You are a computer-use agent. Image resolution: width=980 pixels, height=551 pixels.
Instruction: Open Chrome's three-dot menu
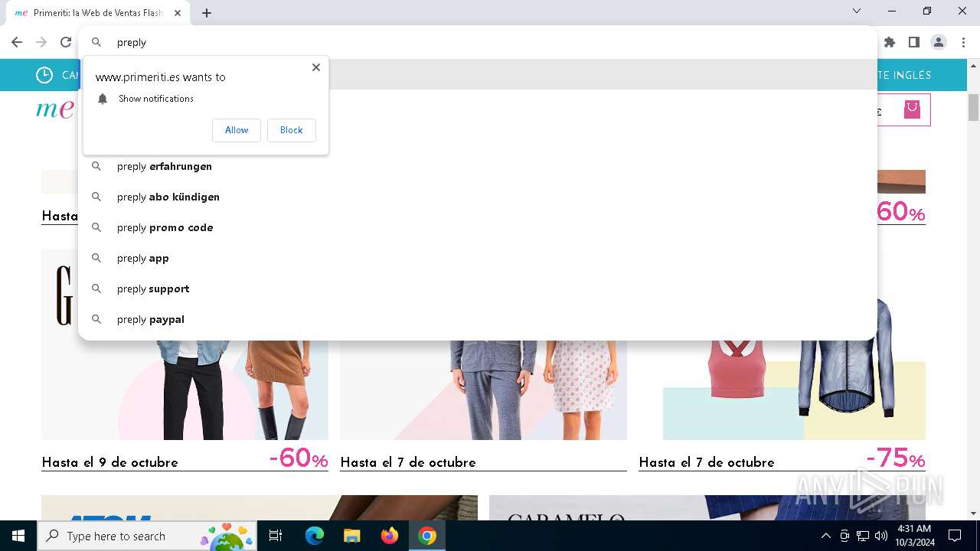pos(963,42)
